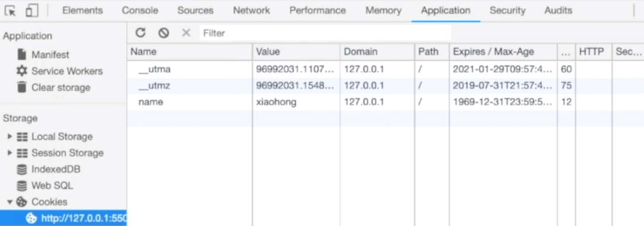Expand the Session Storage tree
Screen dimensions: 644x226
pos(10,152)
